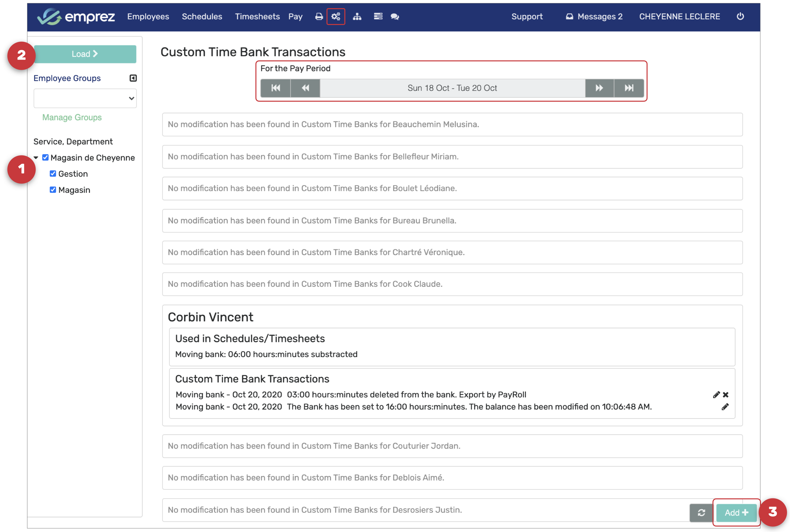Screen dimensions: 790x532
Task: Open the Schedules menu
Action: [202, 17]
